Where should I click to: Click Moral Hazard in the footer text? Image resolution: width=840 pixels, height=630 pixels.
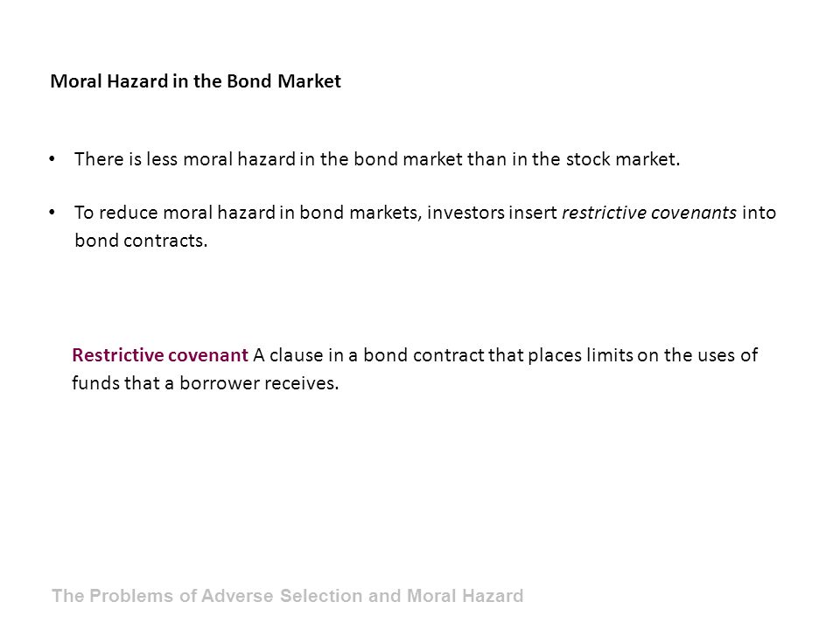click(465, 596)
